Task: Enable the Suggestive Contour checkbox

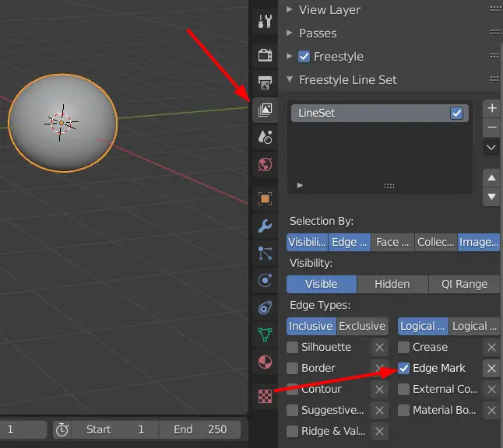Action: pos(292,410)
